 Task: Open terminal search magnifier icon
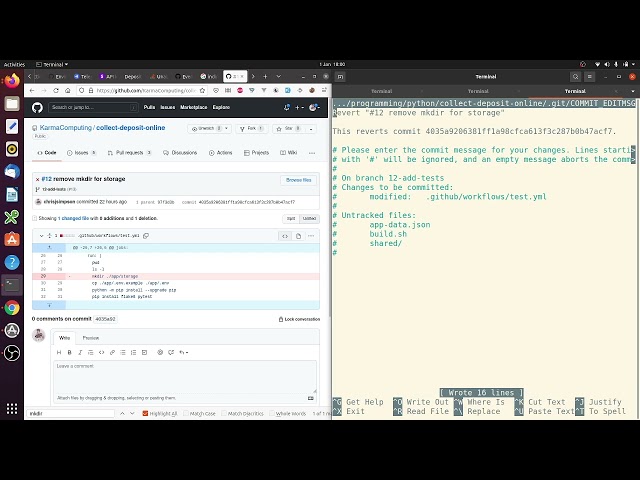[575, 76]
